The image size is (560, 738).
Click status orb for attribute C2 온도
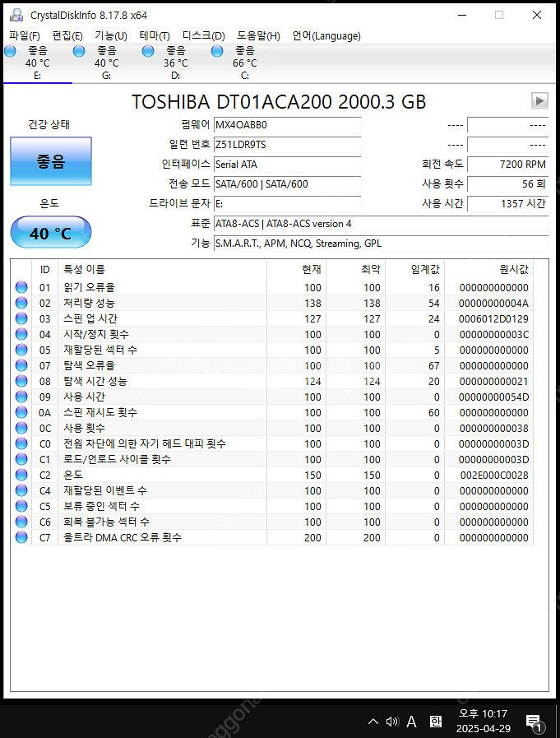[21, 475]
